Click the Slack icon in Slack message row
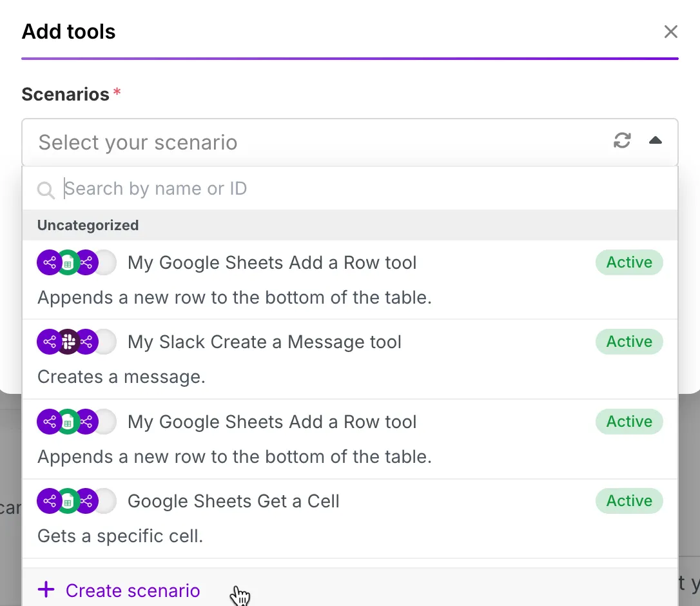The height and width of the screenshot is (606, 700). click(x=68, y=342)
